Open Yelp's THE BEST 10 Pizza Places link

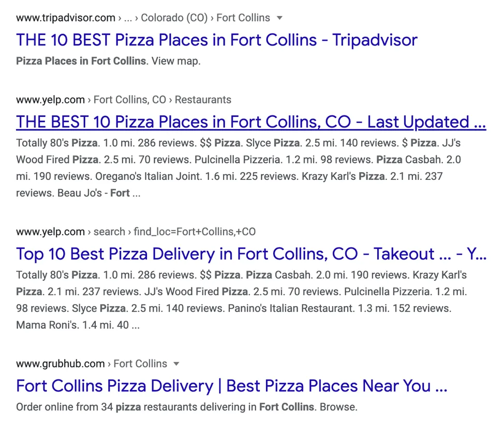click(250, 122)
